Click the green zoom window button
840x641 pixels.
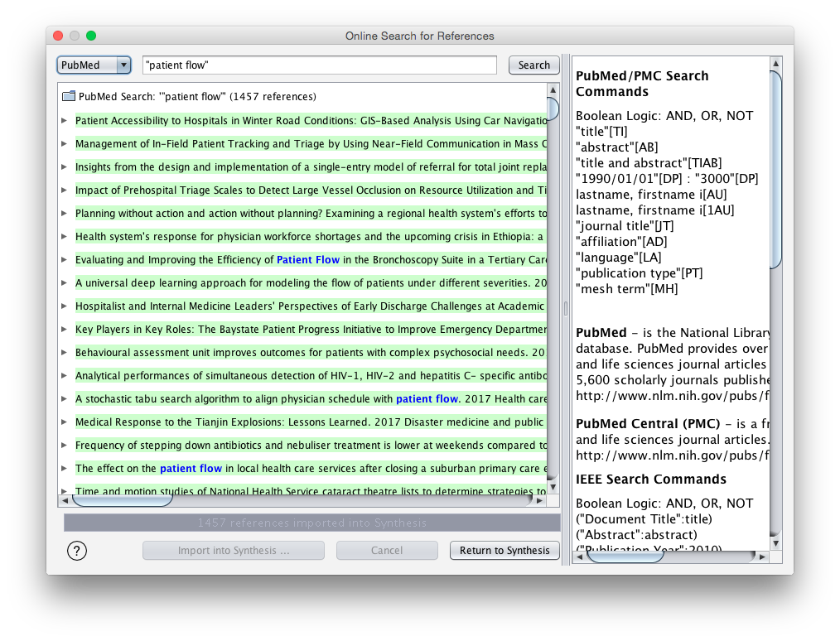point(91,36)
